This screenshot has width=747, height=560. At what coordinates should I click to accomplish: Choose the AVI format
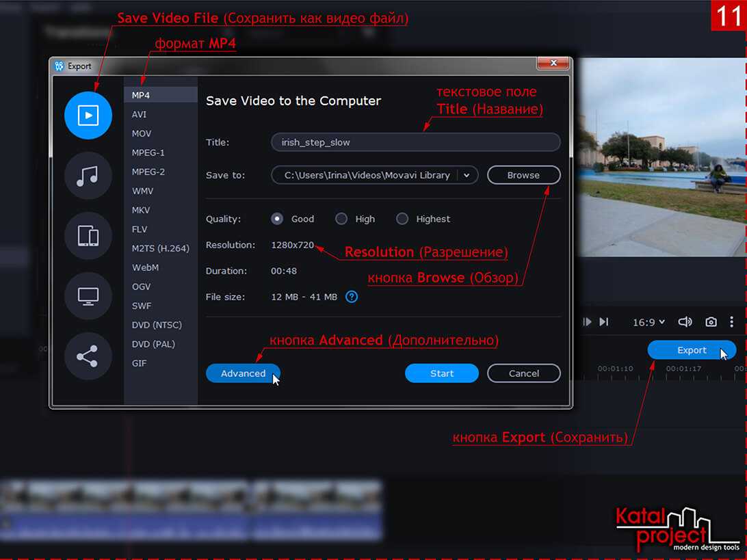[140, 114]
